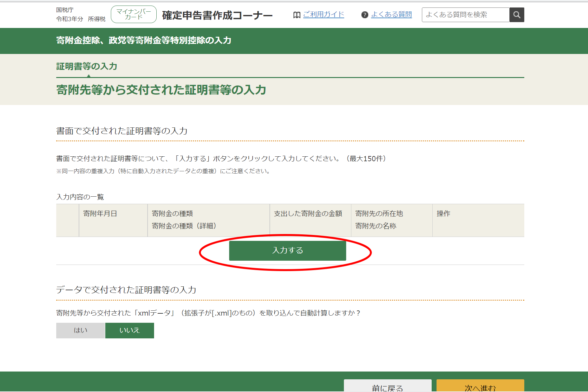Click the question mark icon beside よくある質問
This screenshot has height=392, width=588.
(x=365, y=15)
